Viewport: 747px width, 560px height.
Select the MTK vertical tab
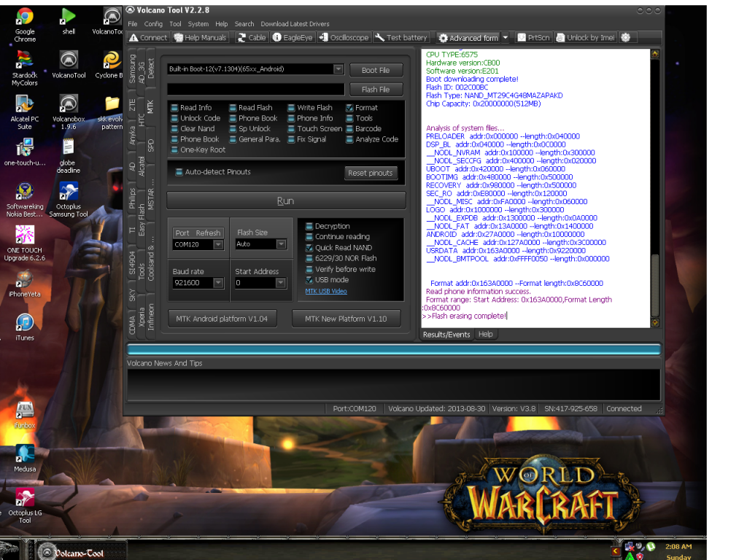(150, 106)
